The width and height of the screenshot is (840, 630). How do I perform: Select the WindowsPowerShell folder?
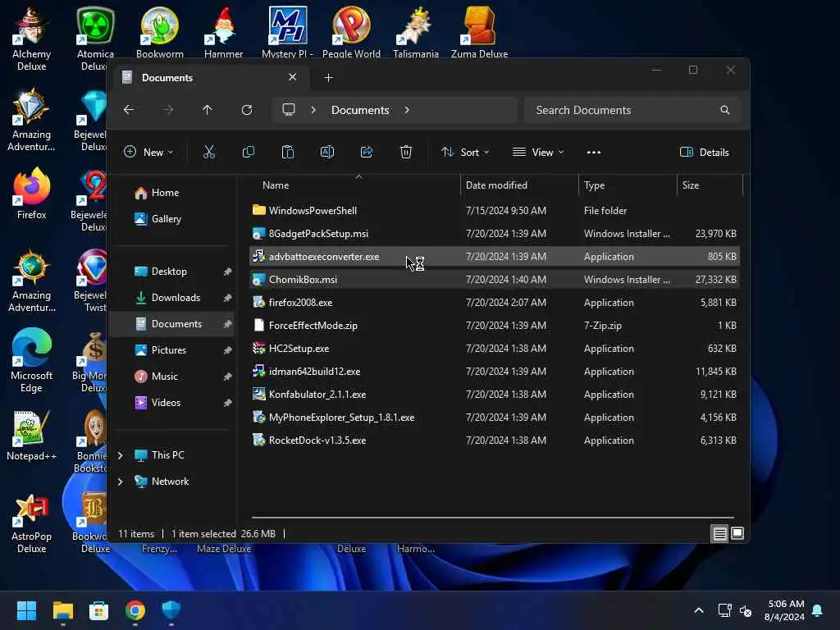click(x=494, y=211)
